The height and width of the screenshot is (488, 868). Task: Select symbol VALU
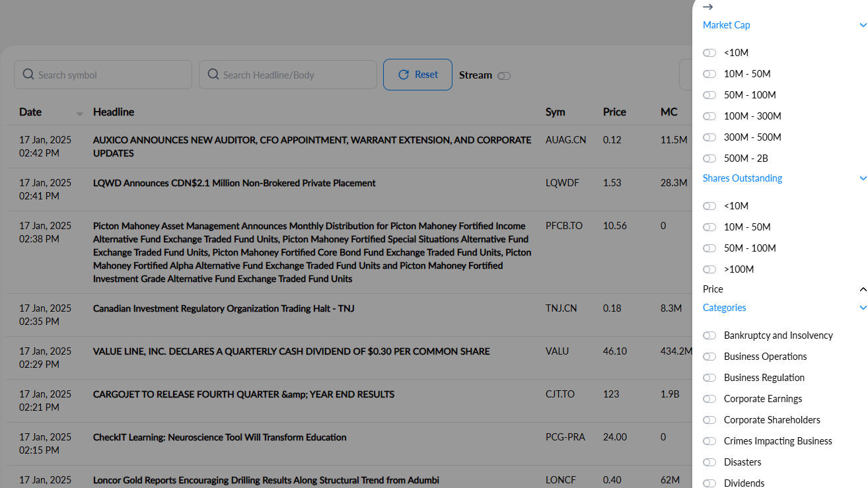click(x=557, y=351)
